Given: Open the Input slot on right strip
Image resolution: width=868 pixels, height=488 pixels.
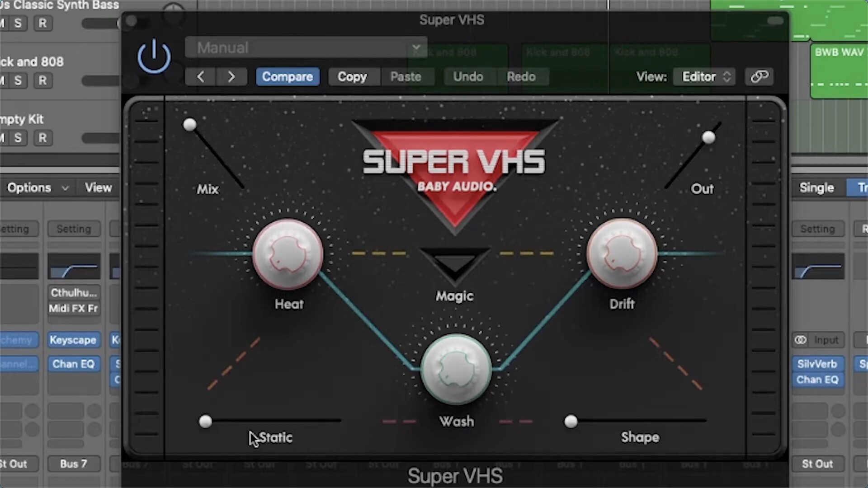Looking at the screenshot, I should [x=826, y=340].
